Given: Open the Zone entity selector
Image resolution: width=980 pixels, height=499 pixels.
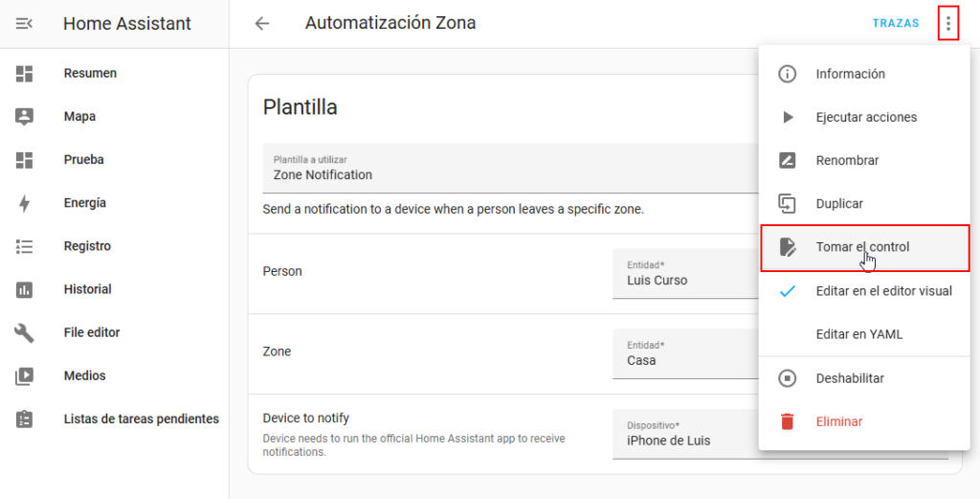Looking at the screenshot, I should [x=685, y=353].
